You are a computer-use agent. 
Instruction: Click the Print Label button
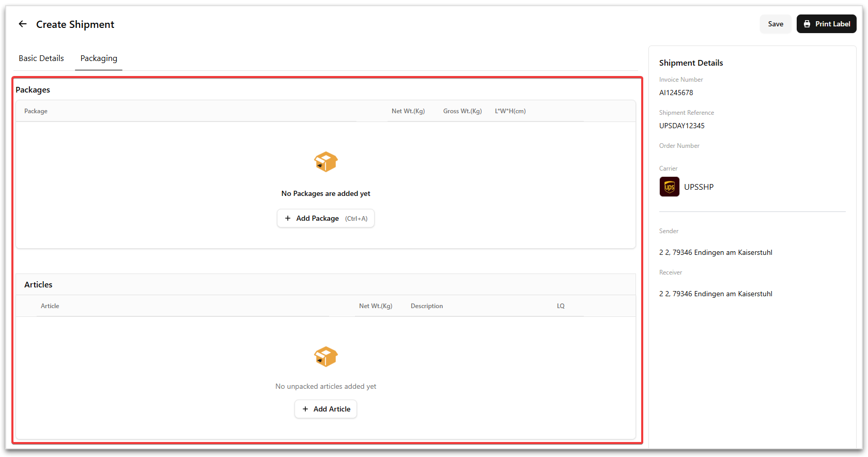826,24
